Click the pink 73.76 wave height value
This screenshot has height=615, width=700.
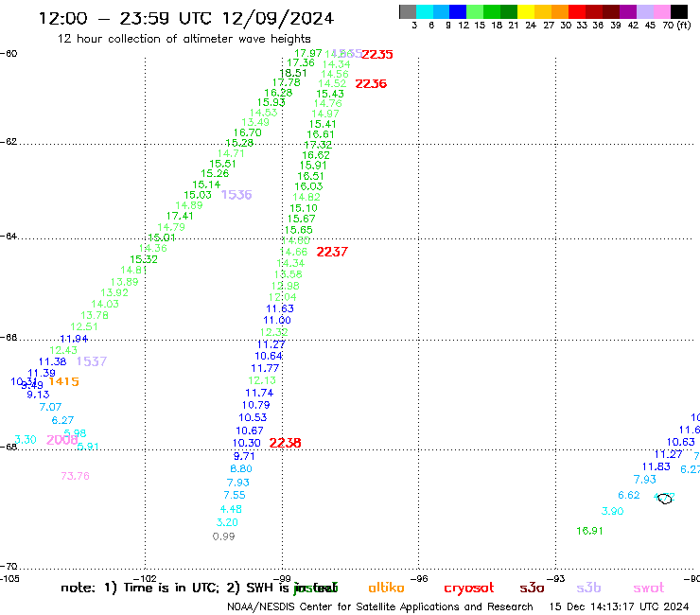[75, 476]
